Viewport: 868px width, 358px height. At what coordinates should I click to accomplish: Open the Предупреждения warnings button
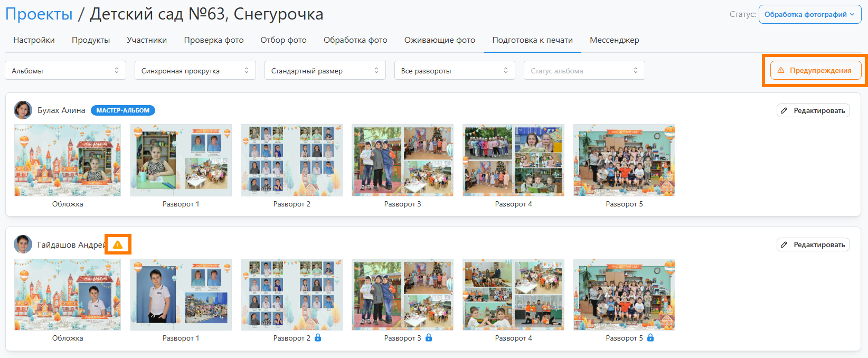click(815, 70)
